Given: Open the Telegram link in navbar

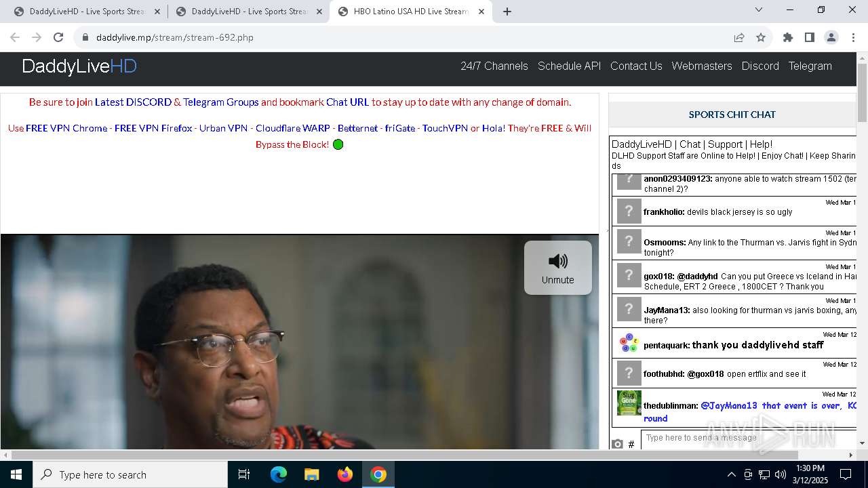Looking at the screenshot, I should [810, 66].
